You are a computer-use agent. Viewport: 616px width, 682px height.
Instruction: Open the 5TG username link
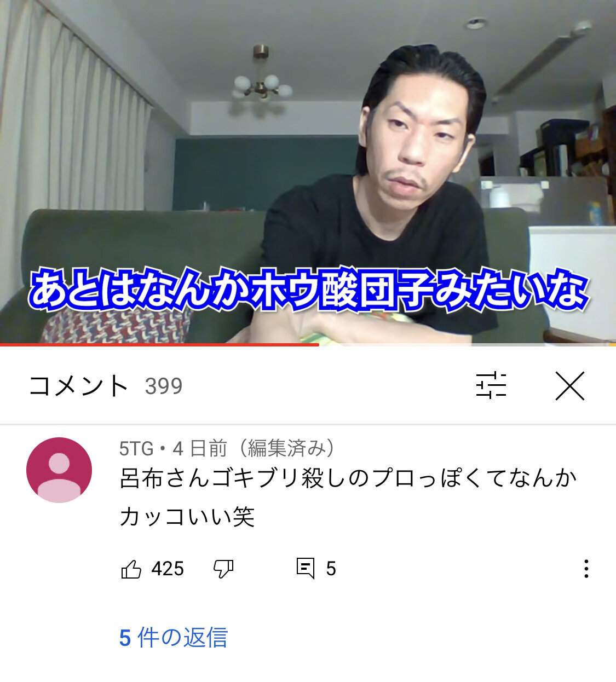click(x=136, y=449)
